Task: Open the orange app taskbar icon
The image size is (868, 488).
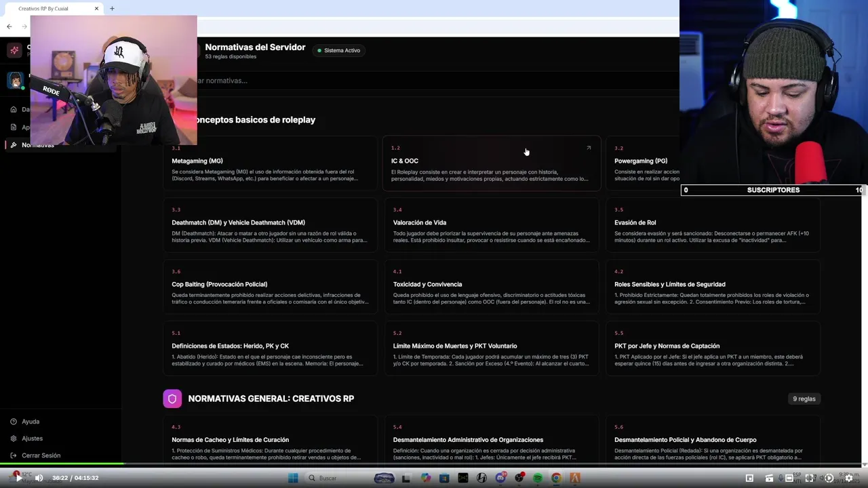Action: [575, 478]
